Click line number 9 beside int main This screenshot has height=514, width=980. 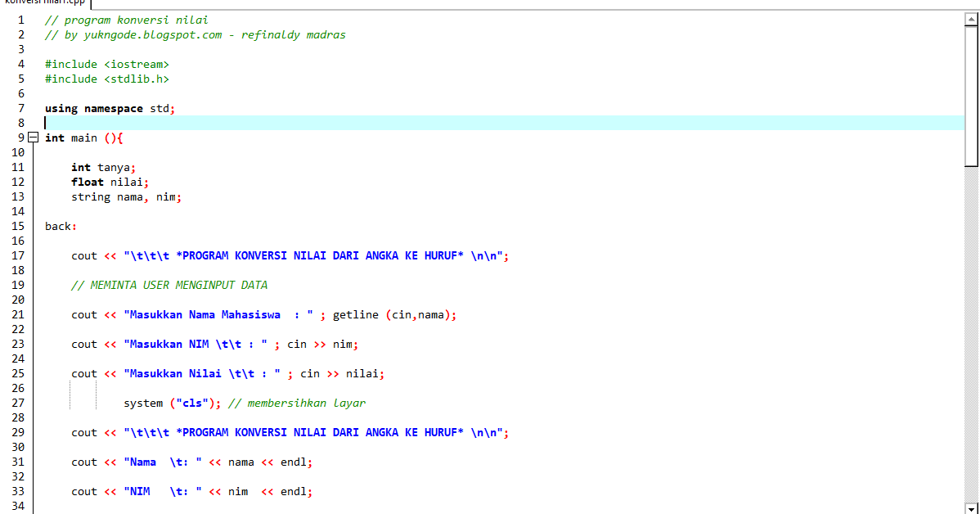tap(20, 138)
